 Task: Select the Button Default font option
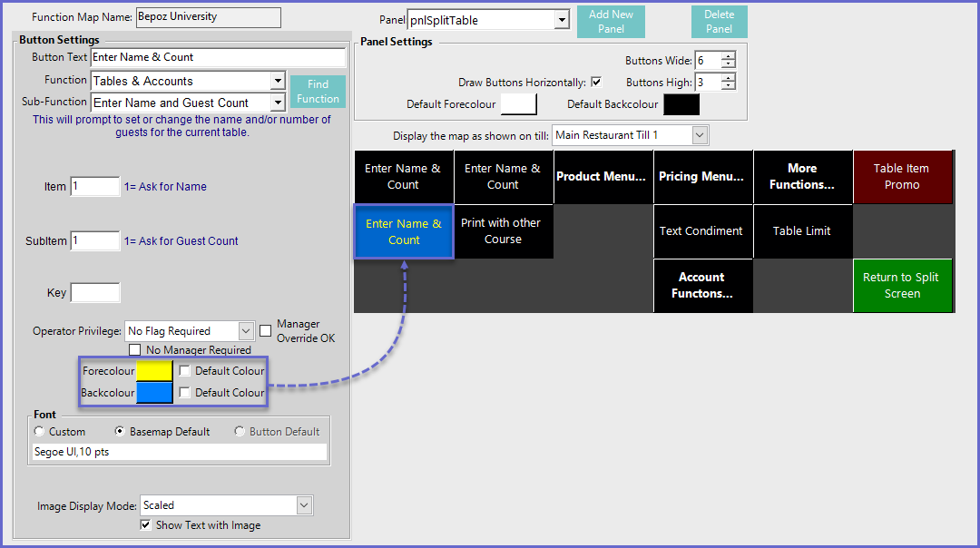240,431
